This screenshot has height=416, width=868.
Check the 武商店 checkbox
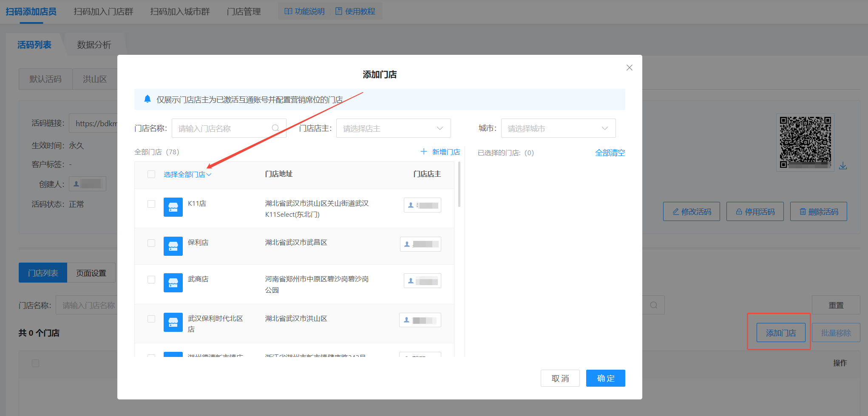[x=151, y=280]
